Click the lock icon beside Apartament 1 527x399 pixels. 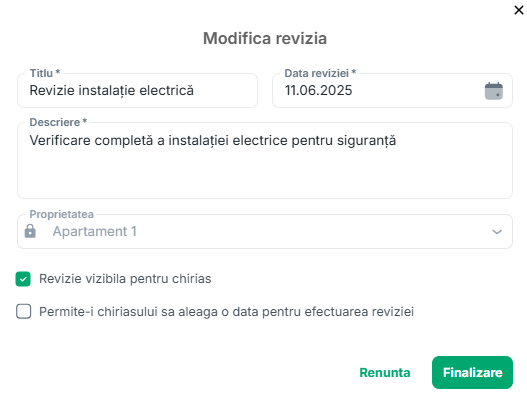click(x=30, y=231)
